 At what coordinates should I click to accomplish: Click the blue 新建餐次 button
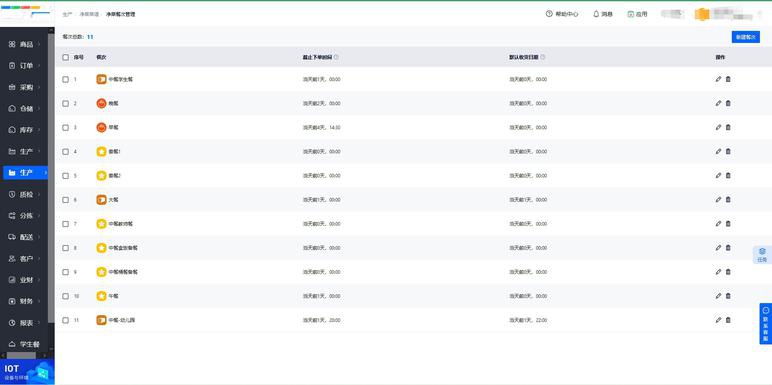pos(745,37)
